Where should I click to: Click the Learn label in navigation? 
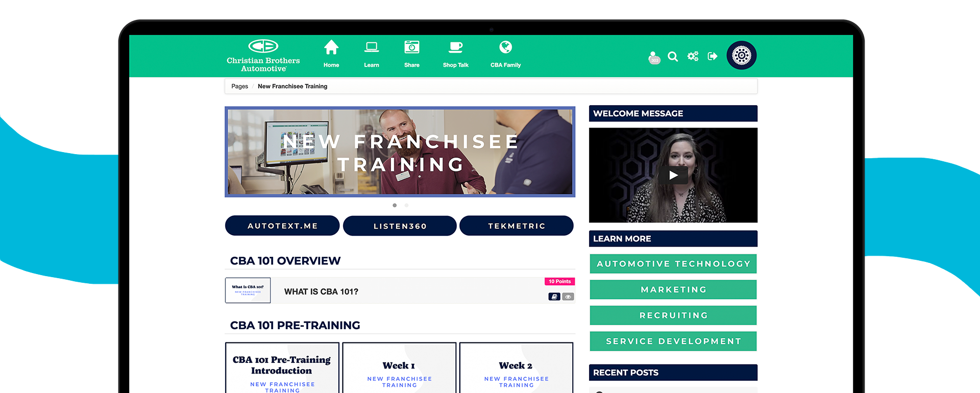(x=372, y=65)
